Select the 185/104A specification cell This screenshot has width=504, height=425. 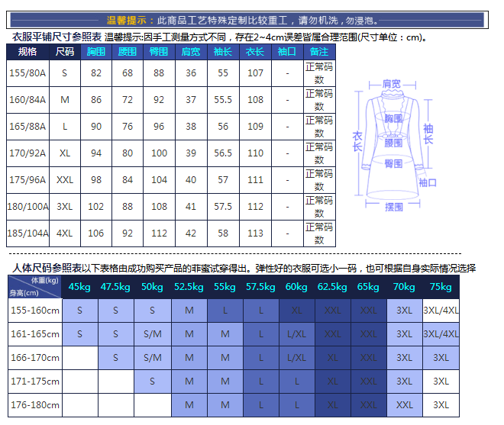coord(27,233)
